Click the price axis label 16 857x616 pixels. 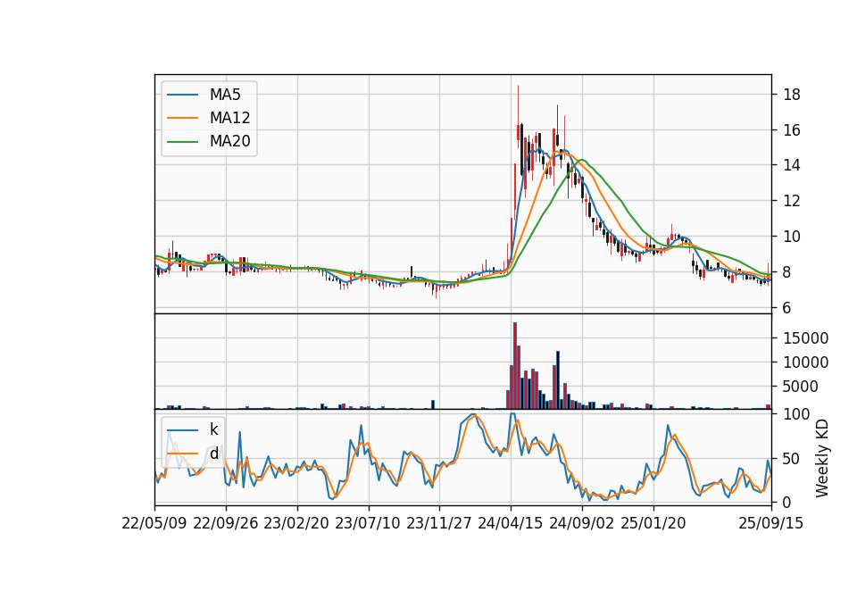pyautogui.click(x=792, y=130)
